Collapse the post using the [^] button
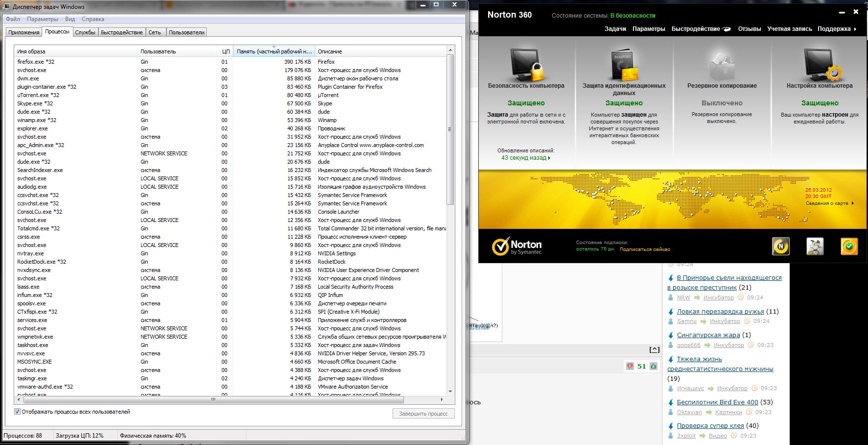Screen dimensions: 868x445 [x=655, y=349]
